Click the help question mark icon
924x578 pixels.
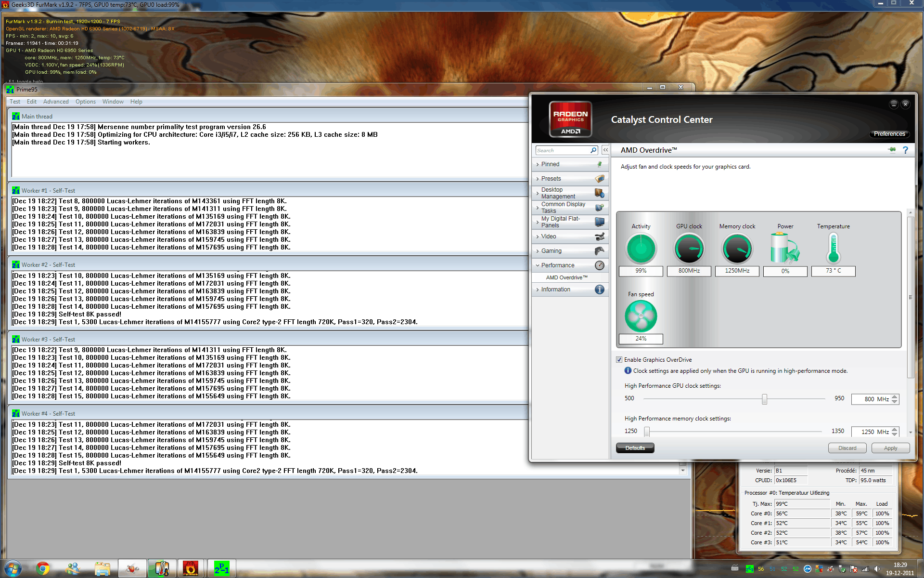pyautogui.click(x=905, y=150)
